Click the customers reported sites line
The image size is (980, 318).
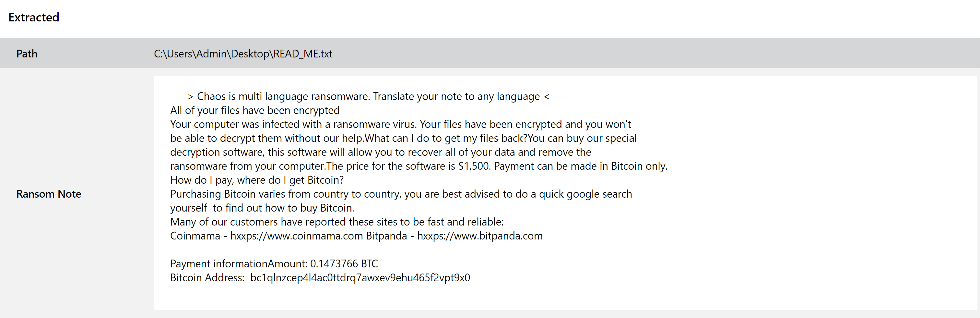tap(337, 222)
